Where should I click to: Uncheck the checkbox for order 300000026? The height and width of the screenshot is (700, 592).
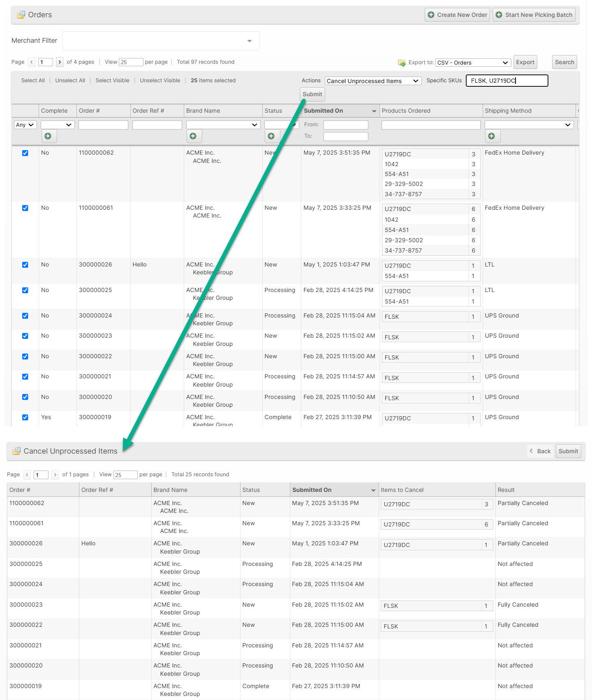(x=25, y=265)
